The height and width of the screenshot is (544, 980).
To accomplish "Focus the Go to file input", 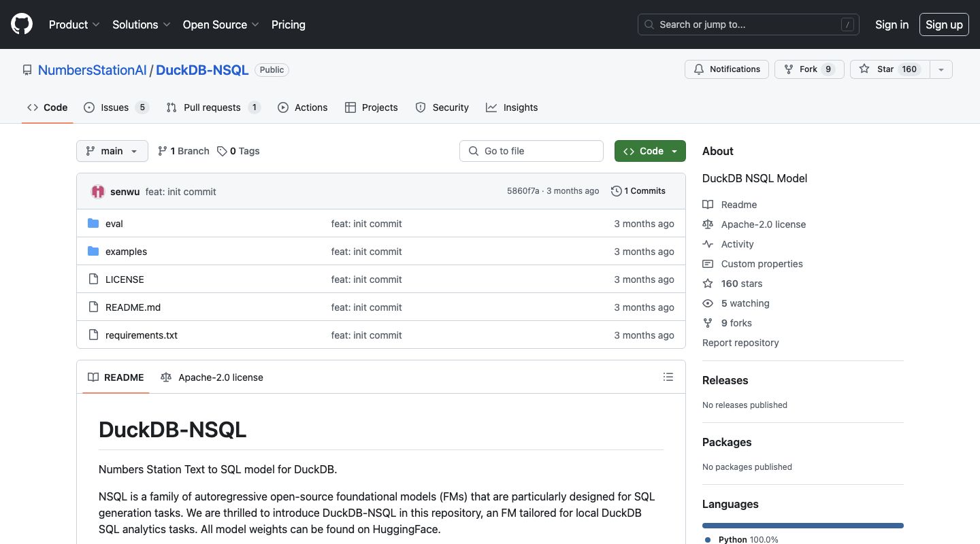I will point(532,151).
